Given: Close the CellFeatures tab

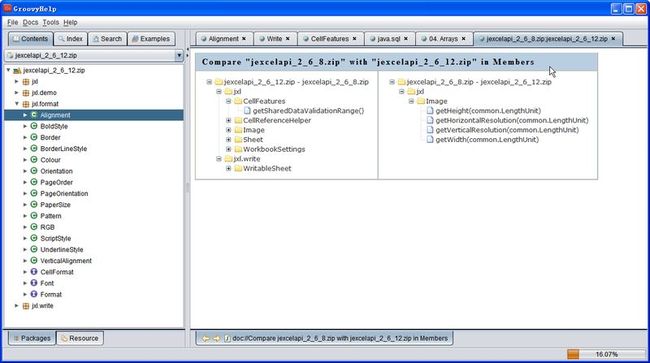Looking at the screenshot, I should click(x=354, y=39).
